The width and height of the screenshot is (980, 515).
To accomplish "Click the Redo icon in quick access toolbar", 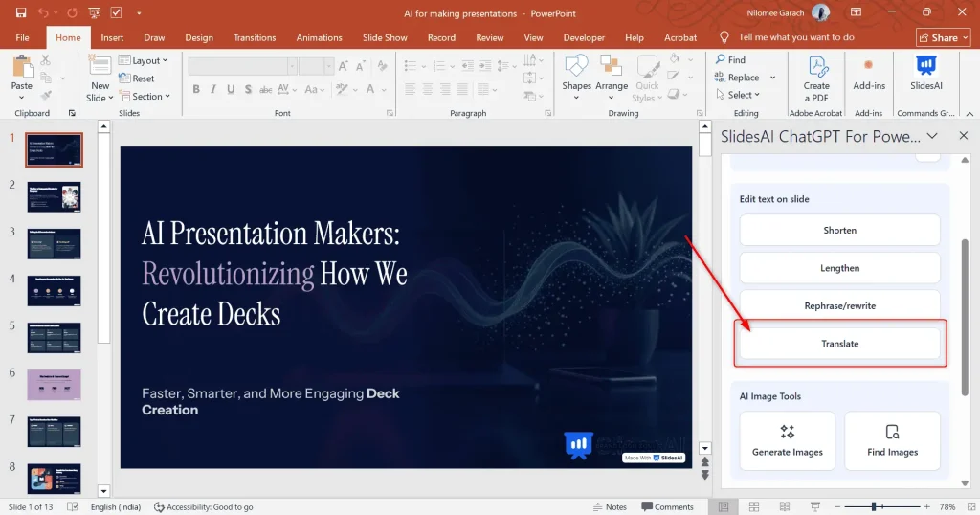I will point(73,12).
